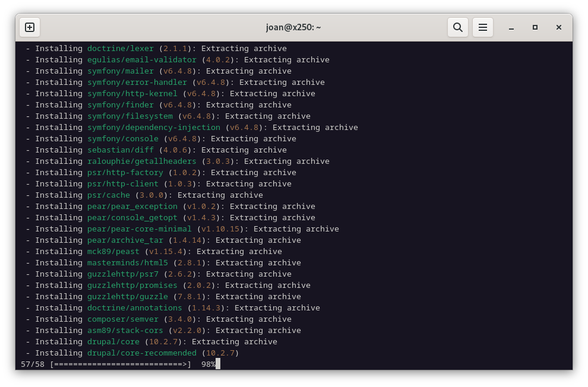Close the terminal window
This screenshot has width=588, height=387.
tap(559, 27)
